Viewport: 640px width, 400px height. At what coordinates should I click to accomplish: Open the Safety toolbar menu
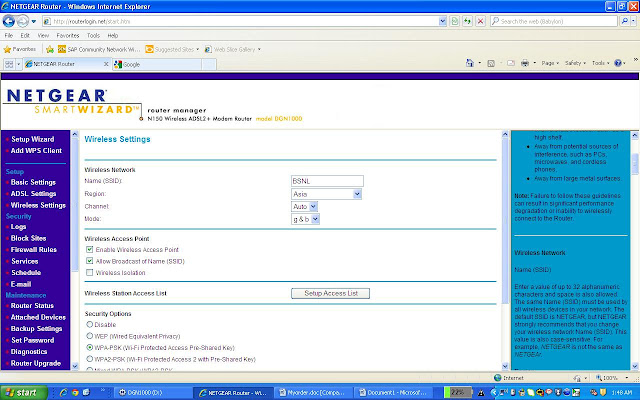click(x=575, y=63)
